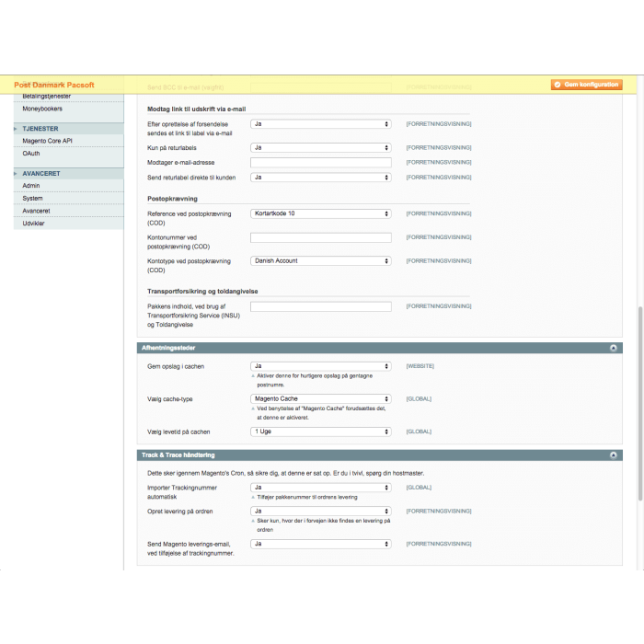Collapse the Track & Trace håndtering section icon
The width and height of the screenshot is (644, 644).
point(614,455)
